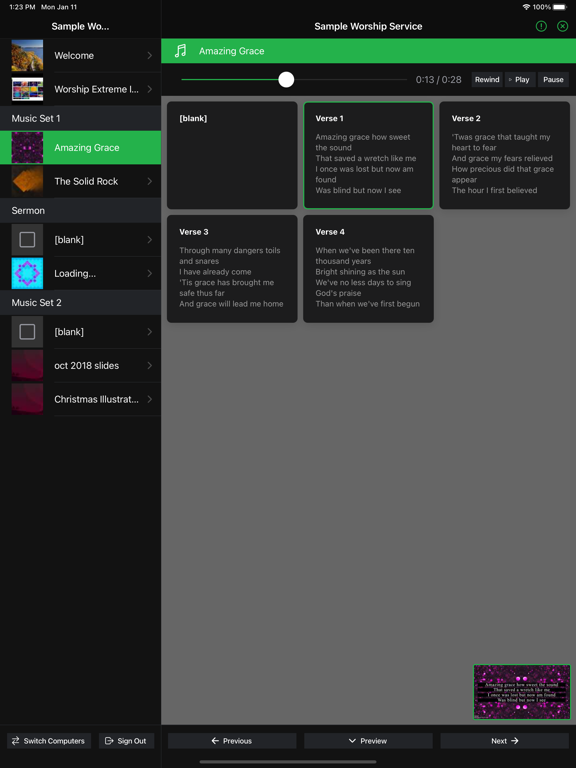Click the Music Set 2 section header

[80, 302]
